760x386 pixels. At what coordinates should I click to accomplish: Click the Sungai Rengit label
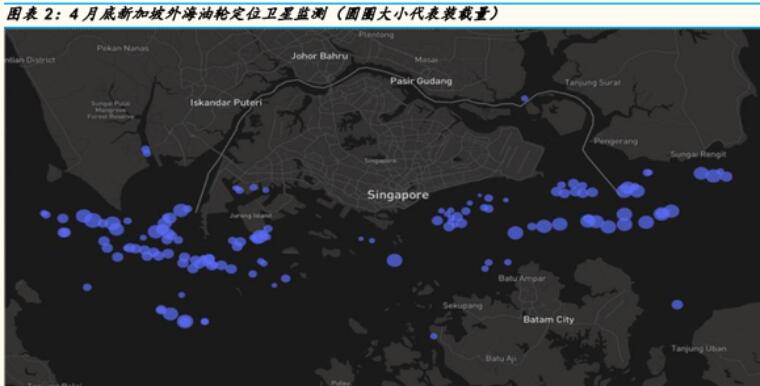(x=698, y=155)
